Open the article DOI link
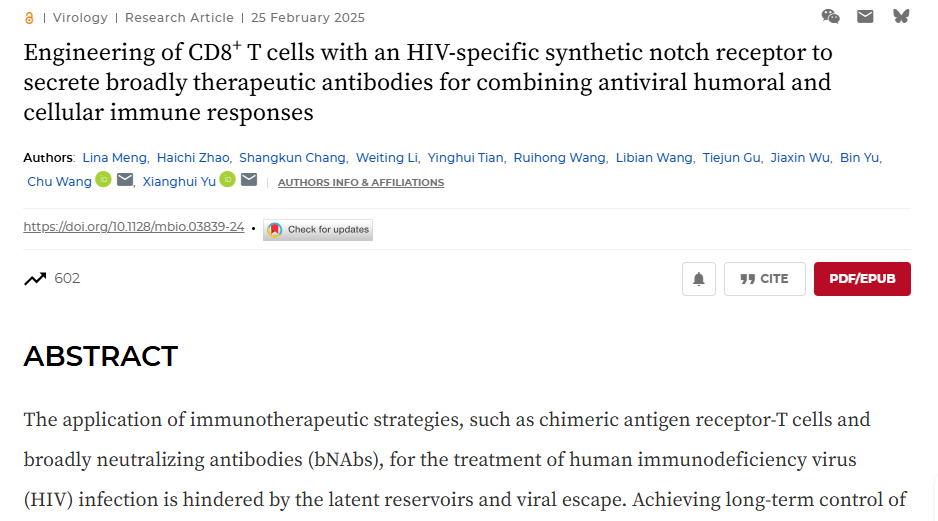The height and width of the screenshot is (521, 938). pos(133,227)
